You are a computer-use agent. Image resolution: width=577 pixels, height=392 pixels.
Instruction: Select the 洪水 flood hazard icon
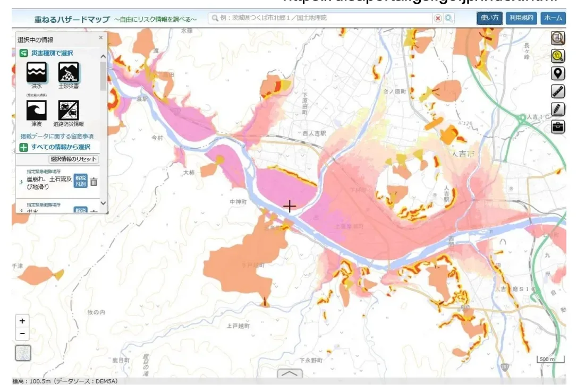(x=37, y=72)
